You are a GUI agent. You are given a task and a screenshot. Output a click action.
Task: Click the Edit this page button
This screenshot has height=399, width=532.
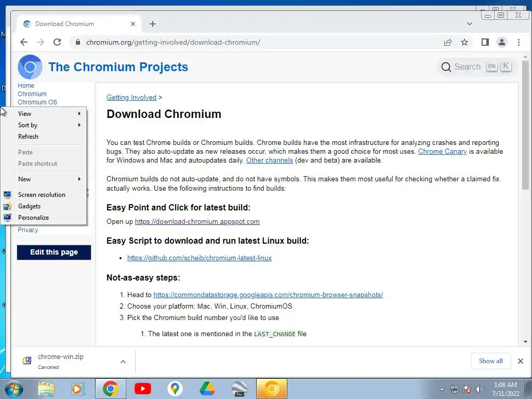(x=54, y=252)
